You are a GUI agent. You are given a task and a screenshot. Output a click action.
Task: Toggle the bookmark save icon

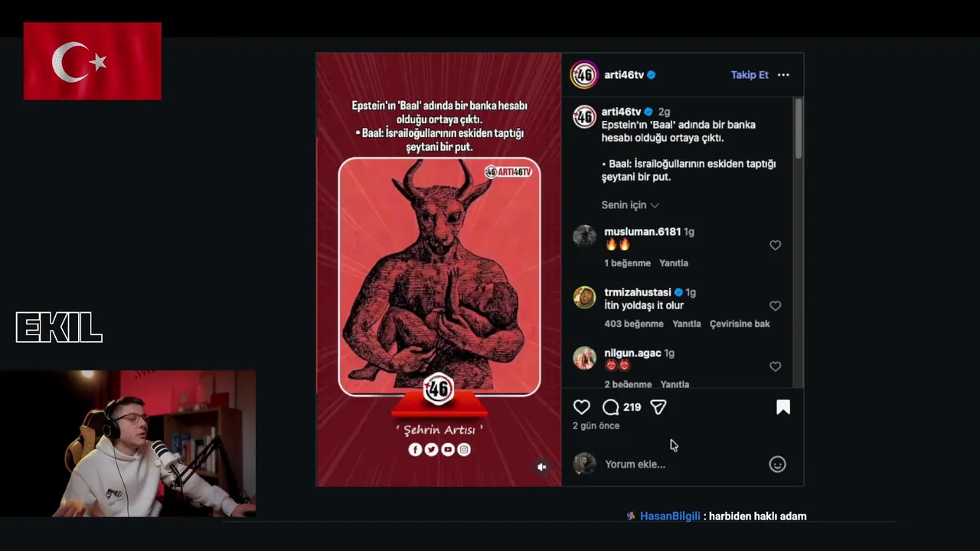pyautogui.click(x=783, y=407)
